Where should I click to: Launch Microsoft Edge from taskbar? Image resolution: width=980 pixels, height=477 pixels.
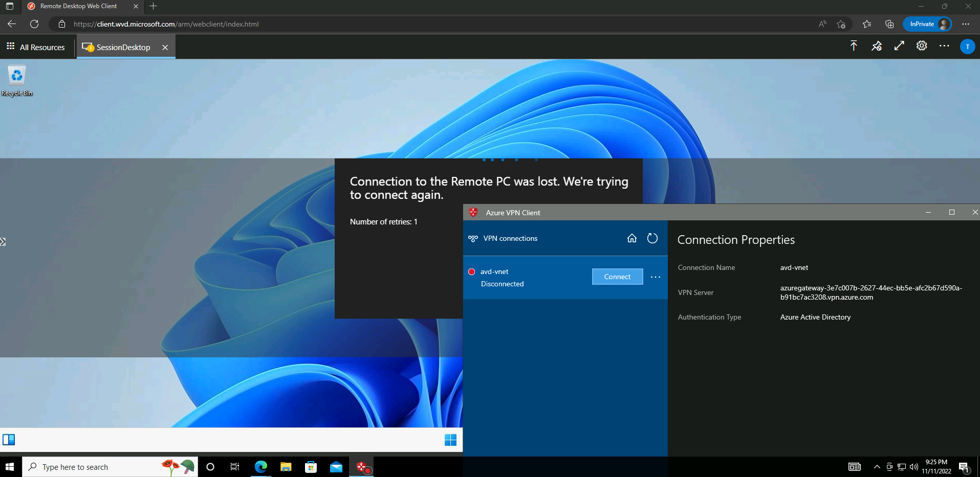click(x=260, y=467)
